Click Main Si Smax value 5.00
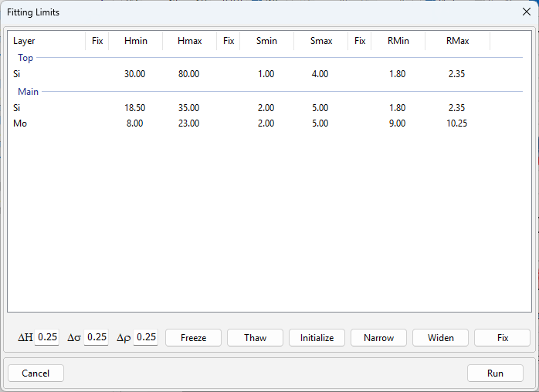 tap(320, 108)
